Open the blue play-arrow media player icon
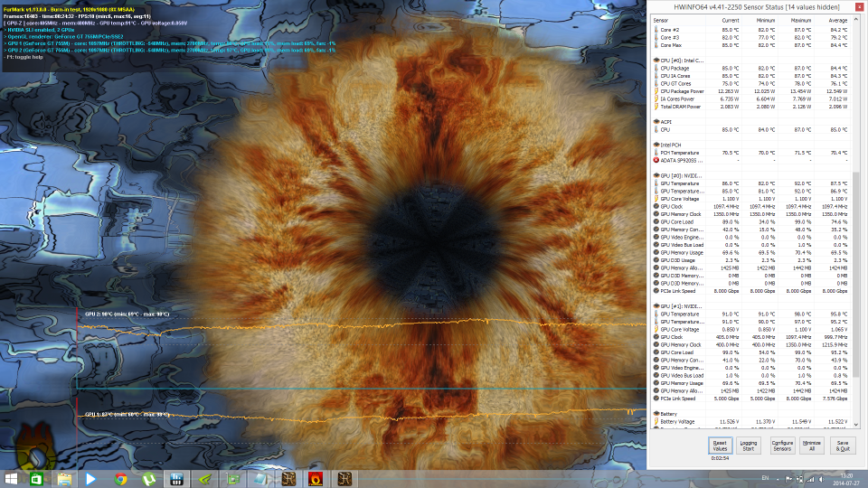 click(90, 479)
